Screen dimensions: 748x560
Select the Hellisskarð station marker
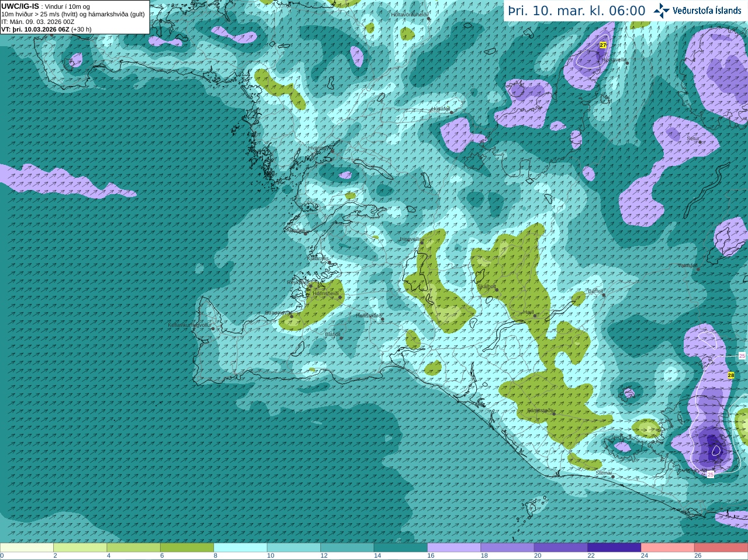(382, 319)
